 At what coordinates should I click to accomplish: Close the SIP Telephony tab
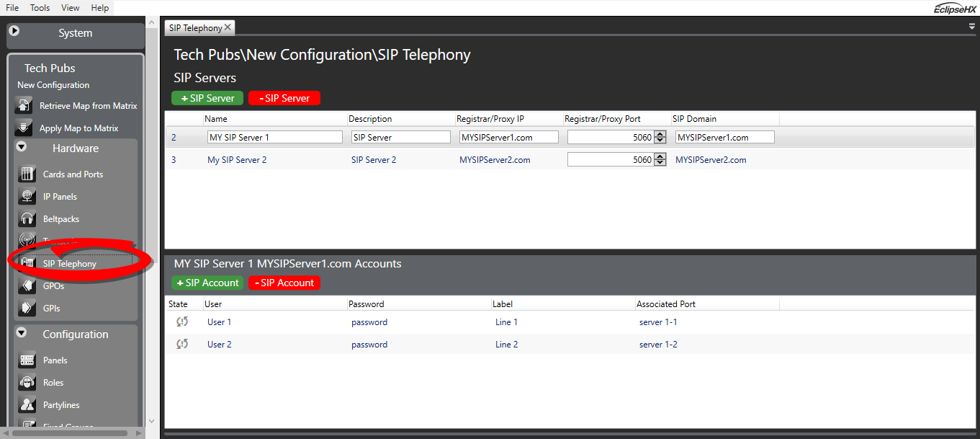228,27
